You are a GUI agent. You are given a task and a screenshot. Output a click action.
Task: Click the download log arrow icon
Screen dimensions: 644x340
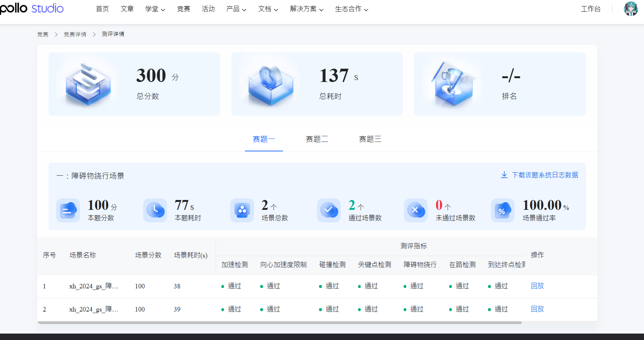504,175
